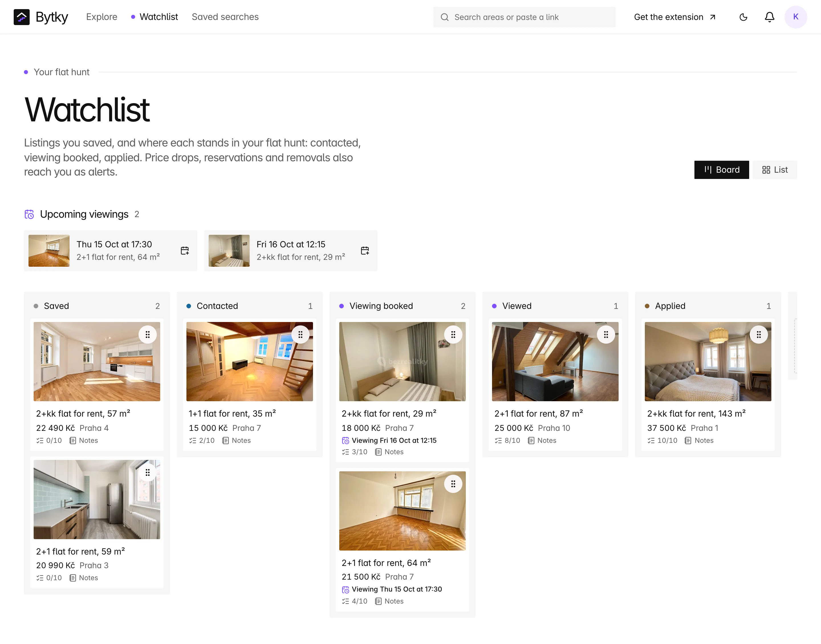
Task: Open the Fri 16 Oct viewing thumbnail
Action: tap(229, 251)
